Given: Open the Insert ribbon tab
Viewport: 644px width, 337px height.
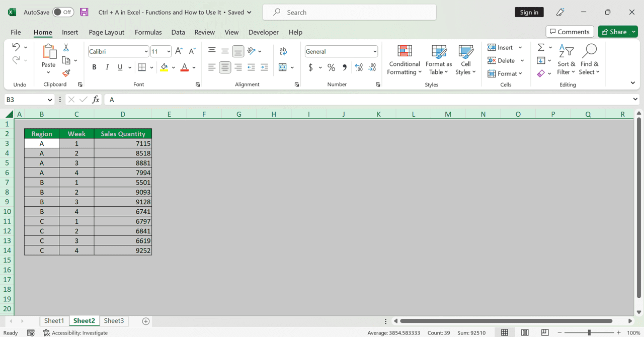Looking at the screenshot, I should click(x=70, y=32).
